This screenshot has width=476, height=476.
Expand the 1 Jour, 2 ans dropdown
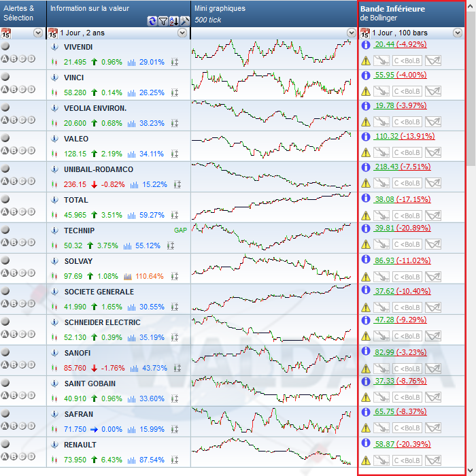(182, 33)
